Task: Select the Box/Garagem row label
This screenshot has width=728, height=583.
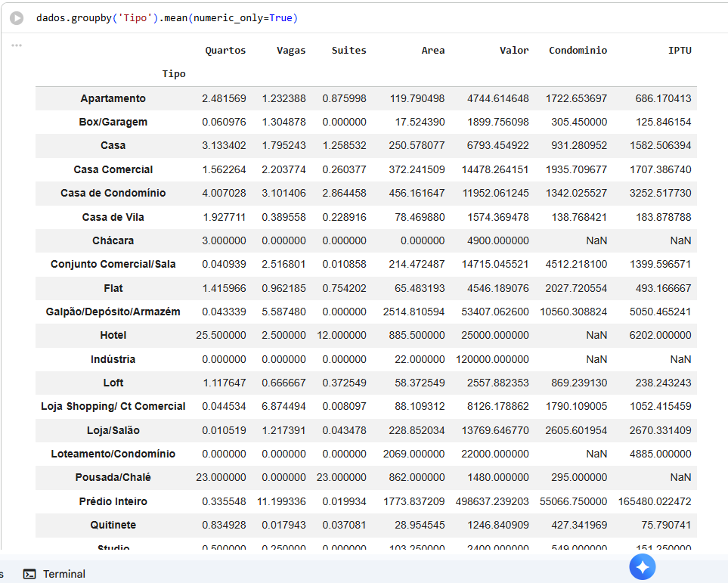Action: [113, 122]
